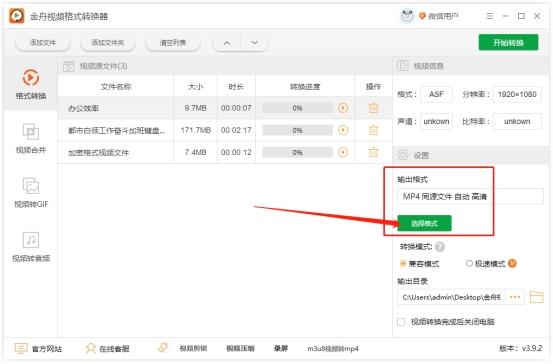
Task: Switch to the 视频转音频 video to audio tab
Action: (31, 247)
